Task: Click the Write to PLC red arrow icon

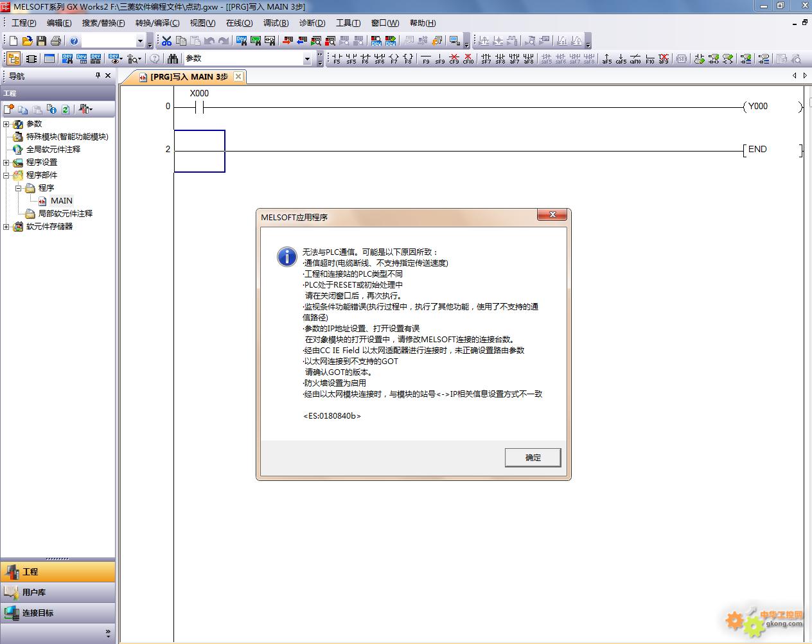Action: 287,41
